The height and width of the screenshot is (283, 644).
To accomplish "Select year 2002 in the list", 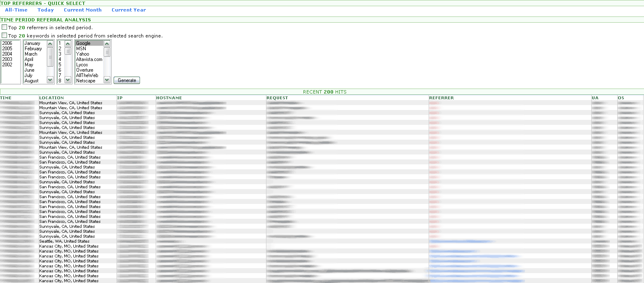I will [x=10, y=65].
